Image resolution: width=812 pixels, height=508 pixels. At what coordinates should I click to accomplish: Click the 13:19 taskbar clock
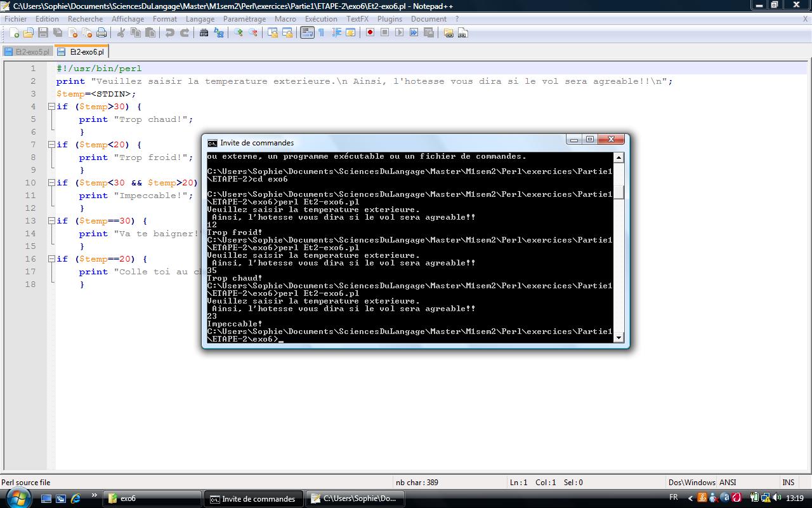(x=795, y=498)
